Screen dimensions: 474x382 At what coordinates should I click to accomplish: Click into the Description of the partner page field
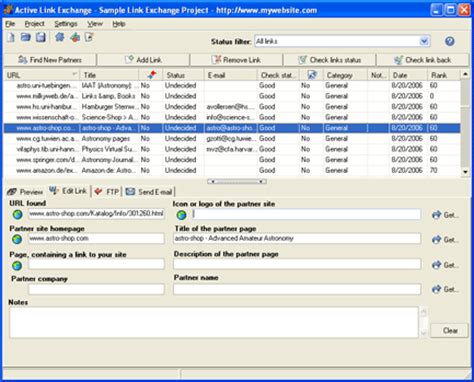coord(297,264)
